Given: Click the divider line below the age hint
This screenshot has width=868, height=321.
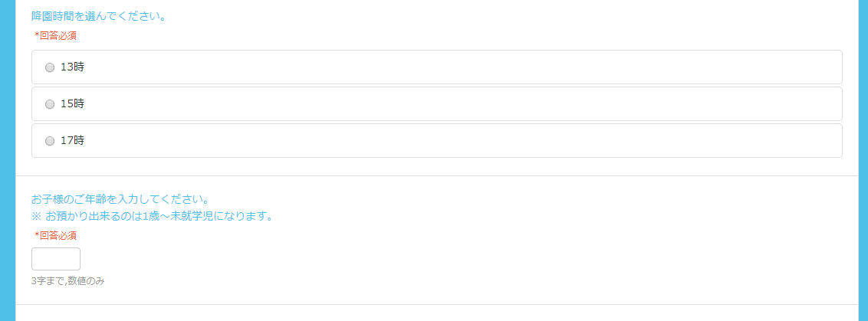Looking at the screenshot, I should point(437,304).
